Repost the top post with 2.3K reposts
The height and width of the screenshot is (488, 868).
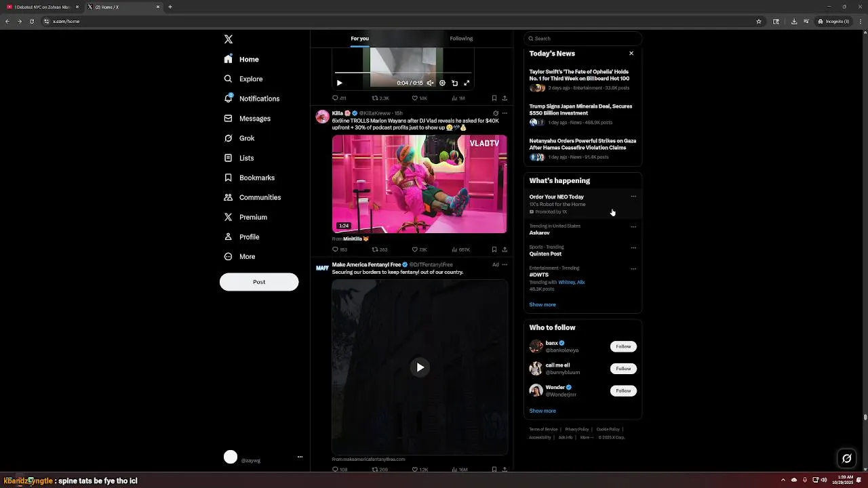click(380, 98)
